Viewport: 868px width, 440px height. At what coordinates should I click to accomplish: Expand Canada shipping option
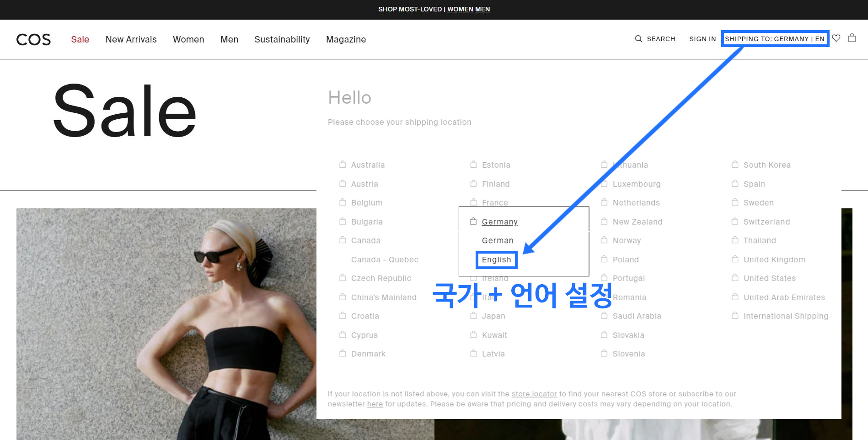pyautogui.click(x=365, y=241)
